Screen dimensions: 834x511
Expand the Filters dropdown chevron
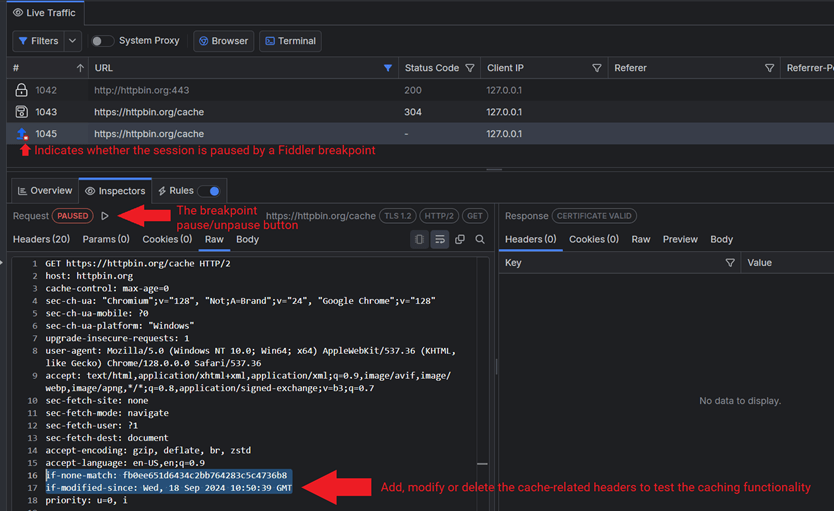click(x=72, y=41)
